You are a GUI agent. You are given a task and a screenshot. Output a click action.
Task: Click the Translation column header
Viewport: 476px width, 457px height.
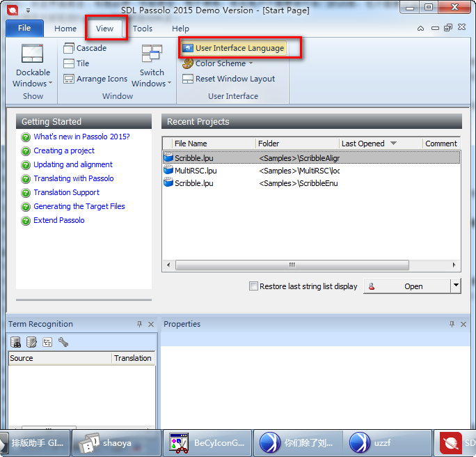pos(134,358)
